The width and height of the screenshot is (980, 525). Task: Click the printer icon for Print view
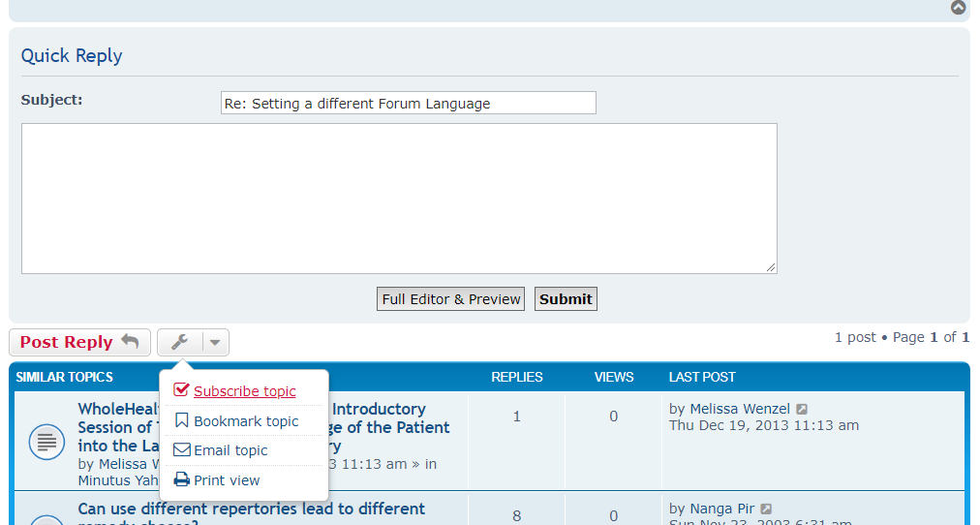pyautogui.click(x=182, y=479)
